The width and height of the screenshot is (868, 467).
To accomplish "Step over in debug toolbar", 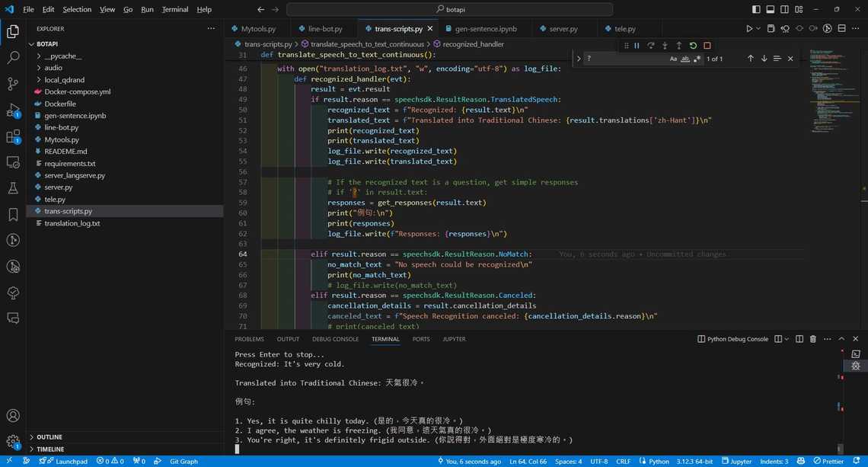I will pyautogui.click(x=651, y=46).
